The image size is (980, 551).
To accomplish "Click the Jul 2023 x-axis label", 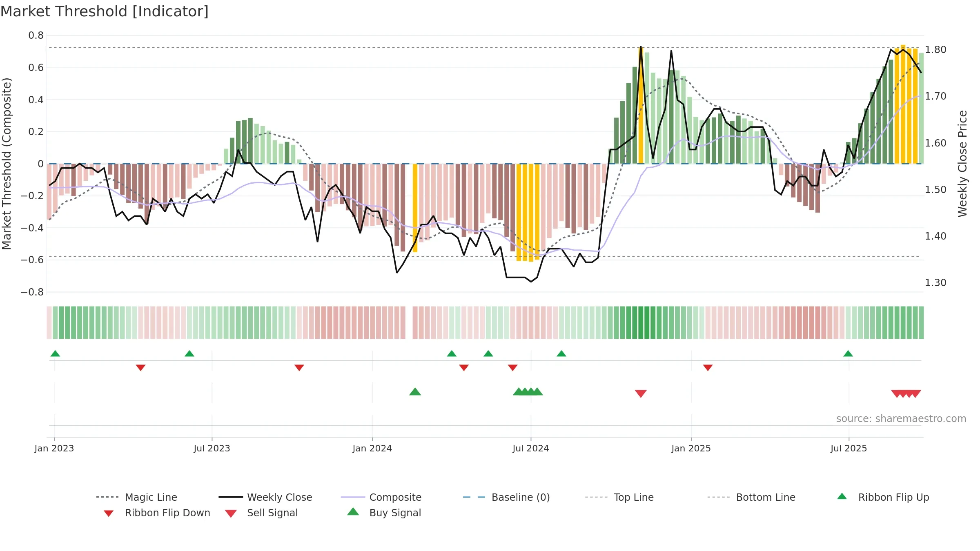I will [212, 448].
